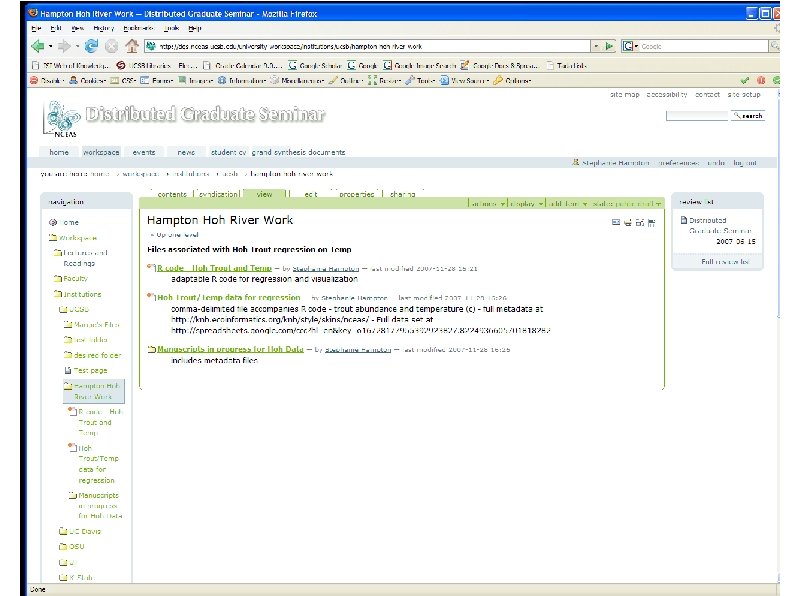
Task: Click 'Up one level' link
Action: coord(175,235)
